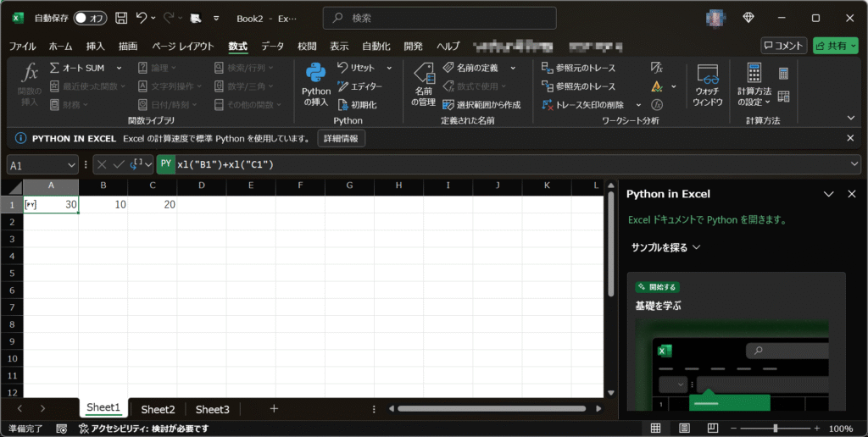This screenshot has height=437, width=868.
Task: Click the calculate sheet icon
Action: pyautogui.click(x=783, y=97)
